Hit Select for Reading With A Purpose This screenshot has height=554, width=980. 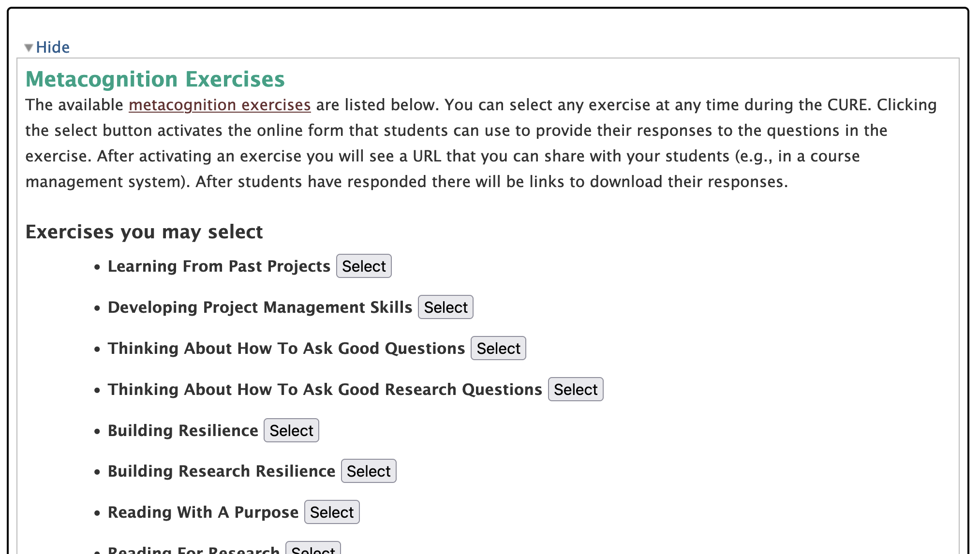coord(332,512)
